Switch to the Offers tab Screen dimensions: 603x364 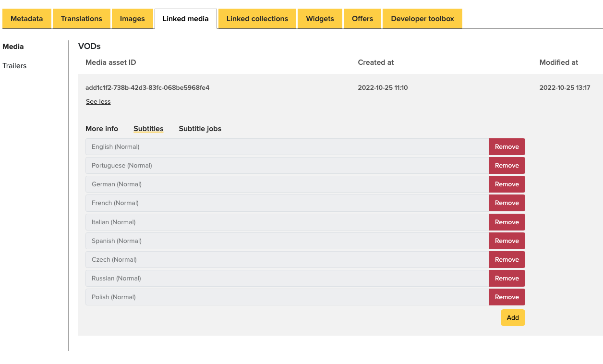click(362, 19)
